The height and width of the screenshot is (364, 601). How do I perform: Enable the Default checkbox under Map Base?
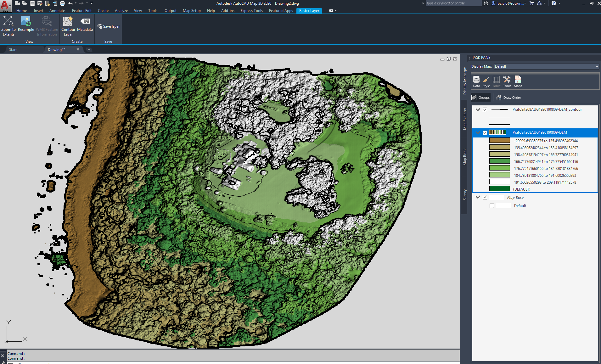coord(492,205)
